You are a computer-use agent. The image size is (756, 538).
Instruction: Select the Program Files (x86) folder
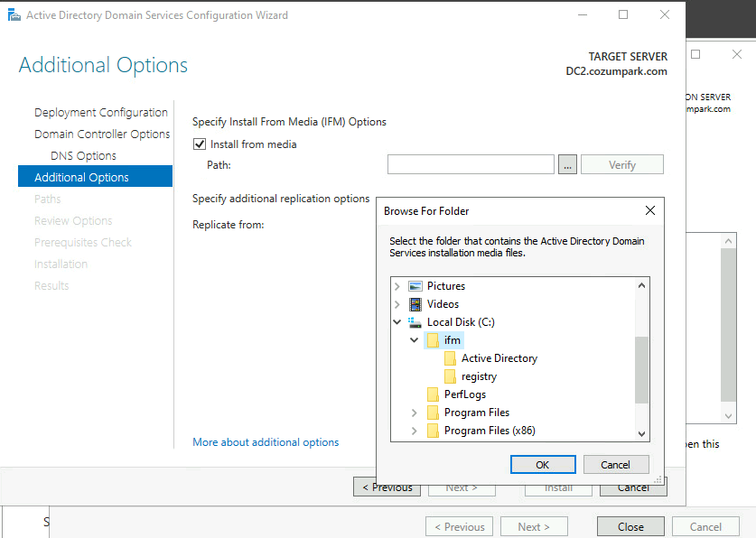click(x=490, y=431)
